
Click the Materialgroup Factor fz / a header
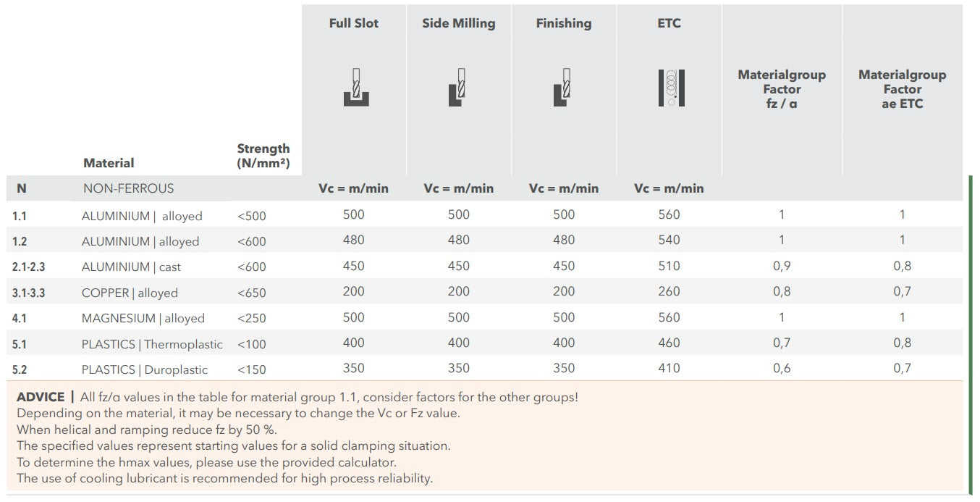[782, 89]
